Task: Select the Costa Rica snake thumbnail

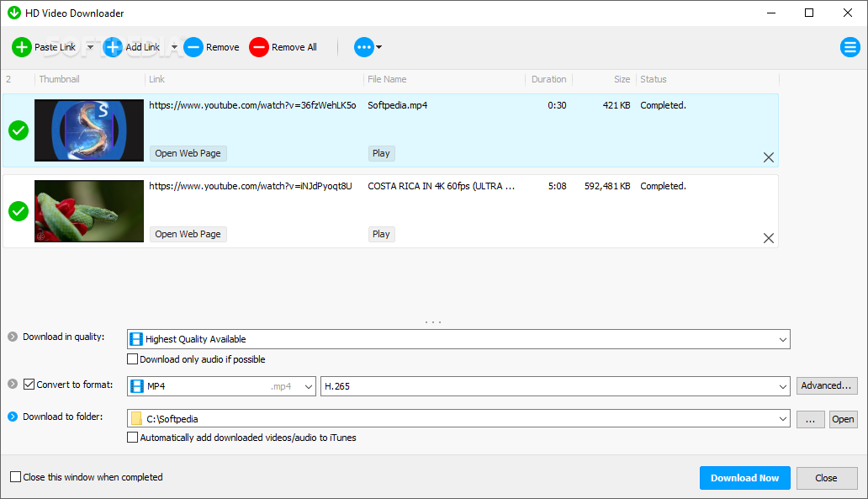Action: point(89,211)
